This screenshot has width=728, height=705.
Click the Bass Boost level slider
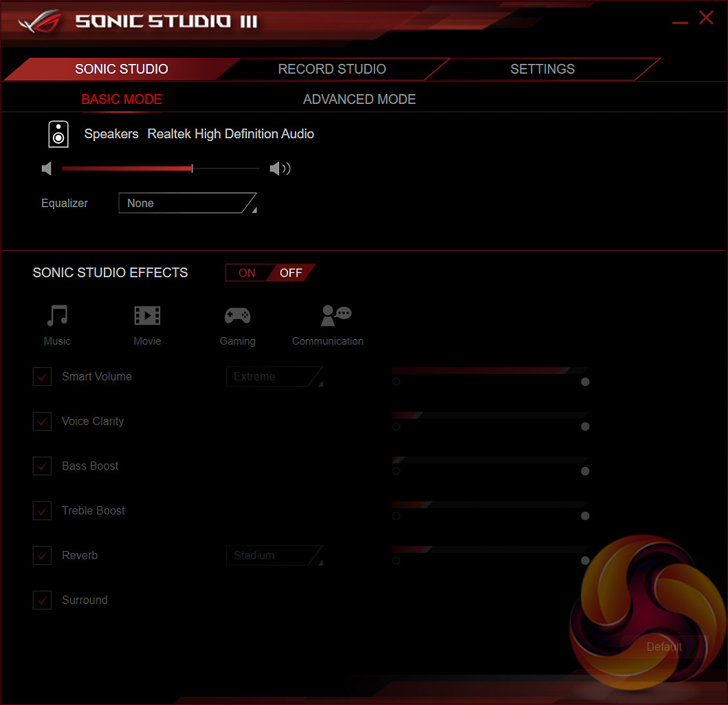click(x=490, y=459)
